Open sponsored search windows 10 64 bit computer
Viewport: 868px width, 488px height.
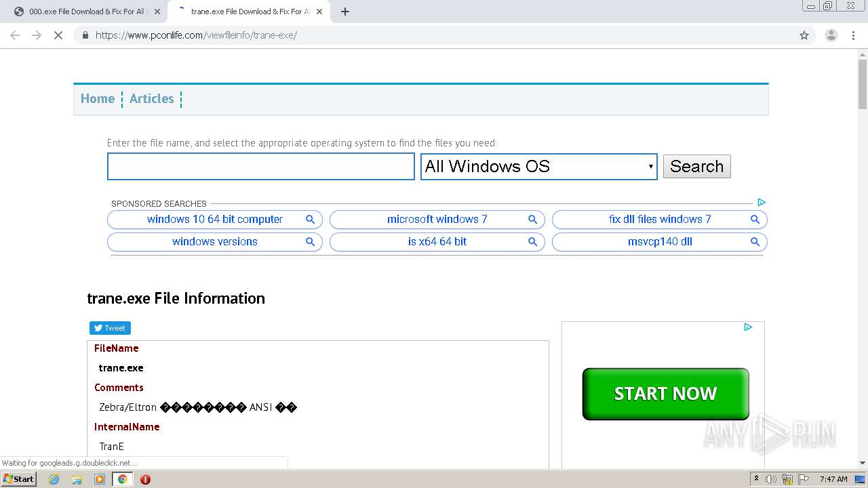215,220
